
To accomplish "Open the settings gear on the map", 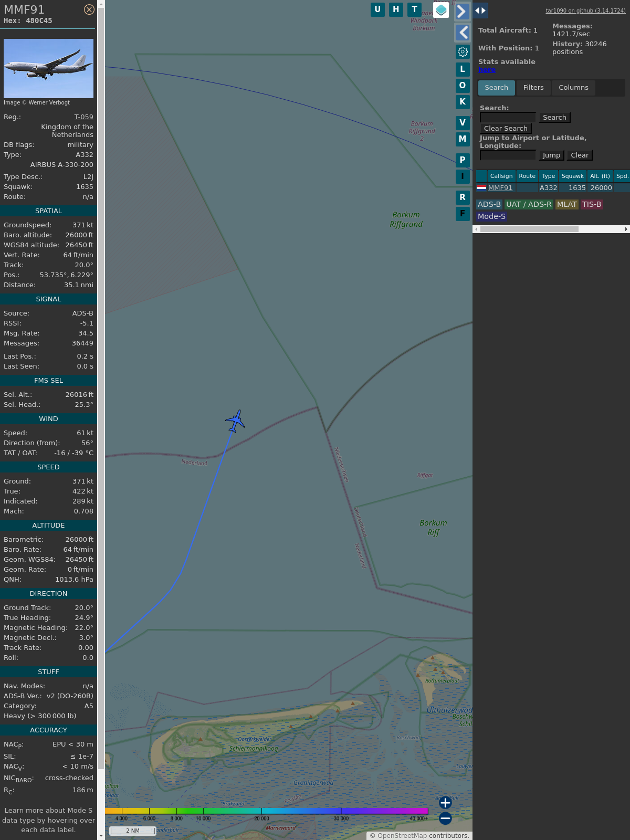I will (x=463, y=51).
